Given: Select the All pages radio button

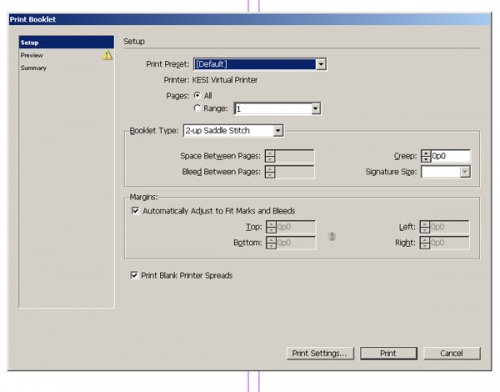Looking at the screenshot, I should (197, 95).
